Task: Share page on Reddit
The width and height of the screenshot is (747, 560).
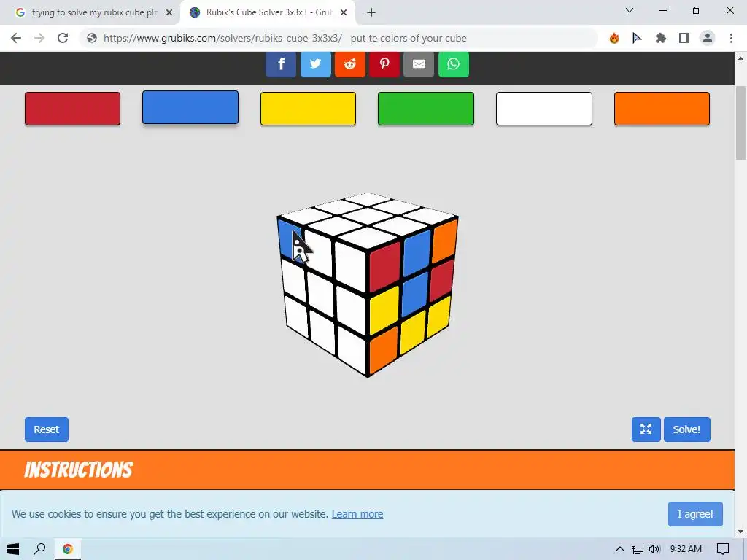Action: [350, 64]
